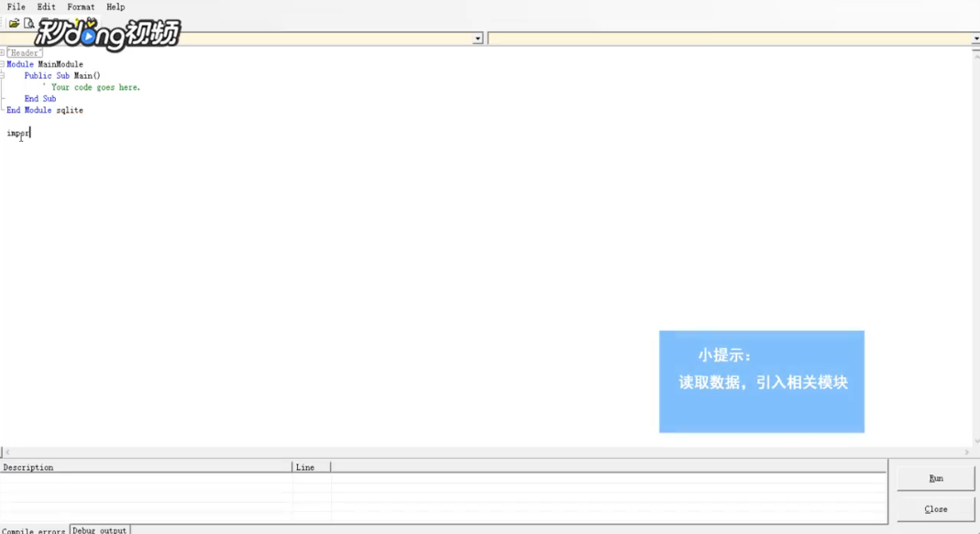The width and height of the screenshot is (980, 534).
Task: Click the 'Your code goes here.' comment
Action: point(93,87)
